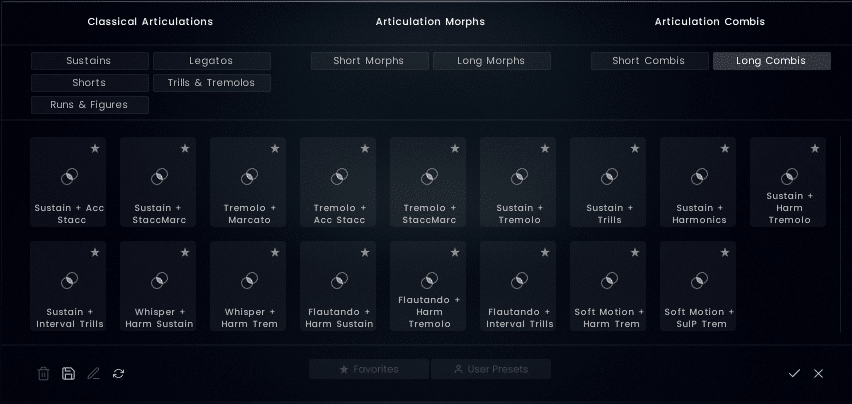Image resolution: width=852 pixels, height=404 pixels.
Task: Click the combi icon on Whisper + Harm Sustain
Action: [x=159, y=281]
